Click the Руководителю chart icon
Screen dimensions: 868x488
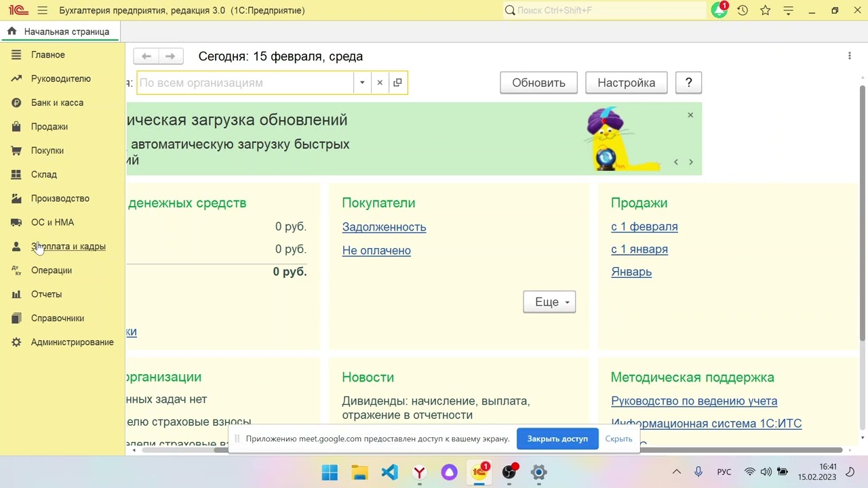point(16,79)
